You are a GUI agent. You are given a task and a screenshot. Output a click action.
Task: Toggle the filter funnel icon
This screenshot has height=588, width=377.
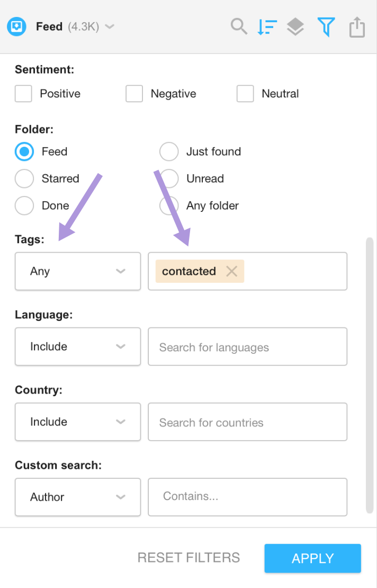[326, 27]
